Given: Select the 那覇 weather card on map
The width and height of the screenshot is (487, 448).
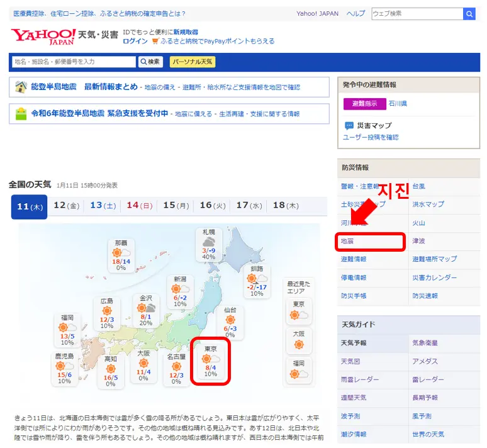Looking at the screenshot, I should click(x=121, y=255).
